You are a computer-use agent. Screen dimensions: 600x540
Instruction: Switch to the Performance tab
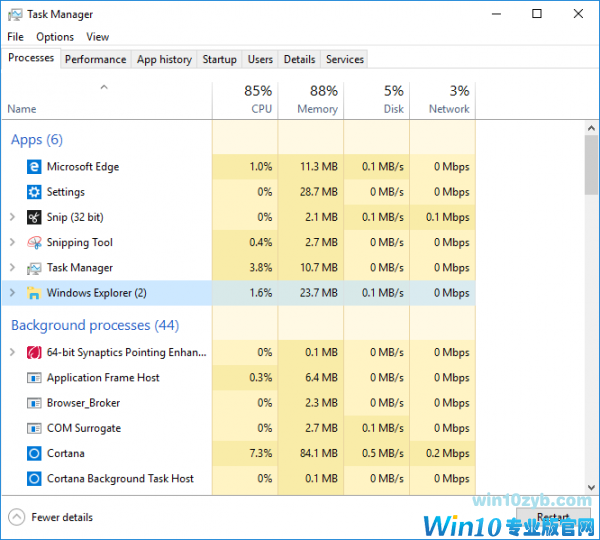[95, 59]
